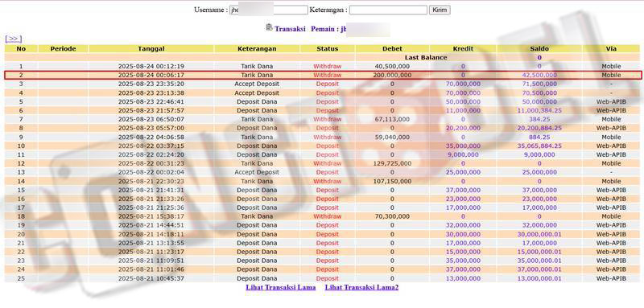Click saldo 11,000,384.25 in row 6
The width and height of the screenshot is (644, 308).
539,111
